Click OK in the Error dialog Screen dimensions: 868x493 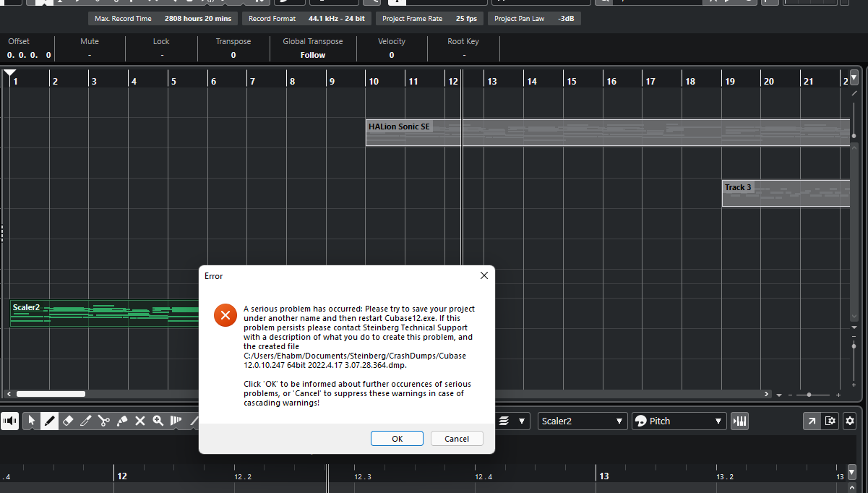pos(397,439)
